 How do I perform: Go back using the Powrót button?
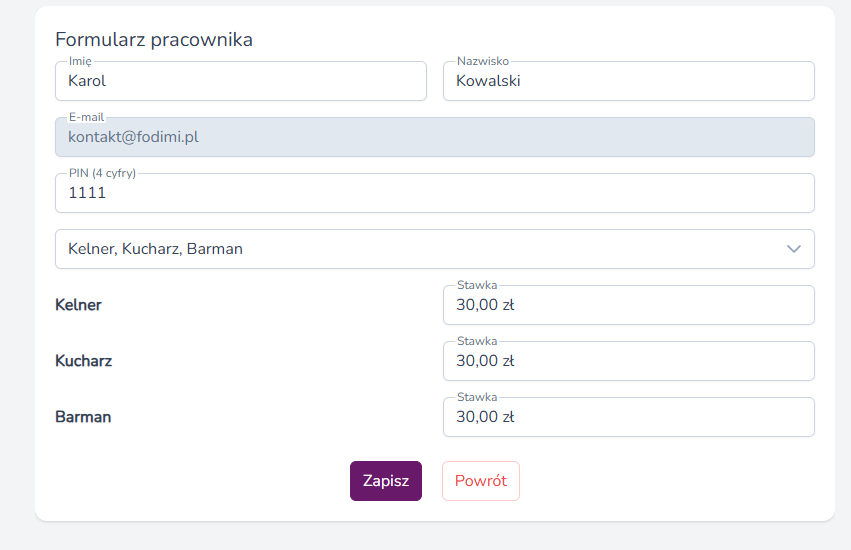481,481
